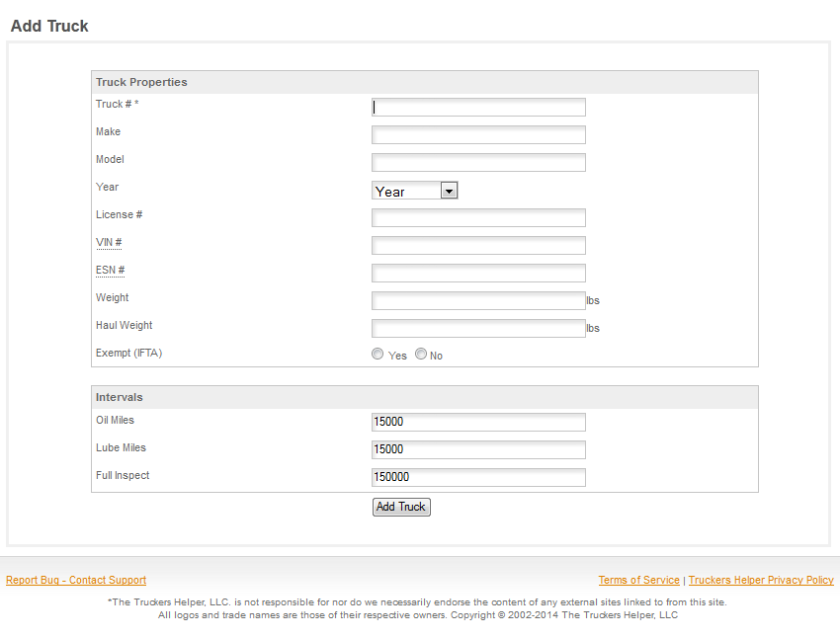Select No for Exempt (IFTA)
The image size is (840, 638).
[x=421, y=354]
